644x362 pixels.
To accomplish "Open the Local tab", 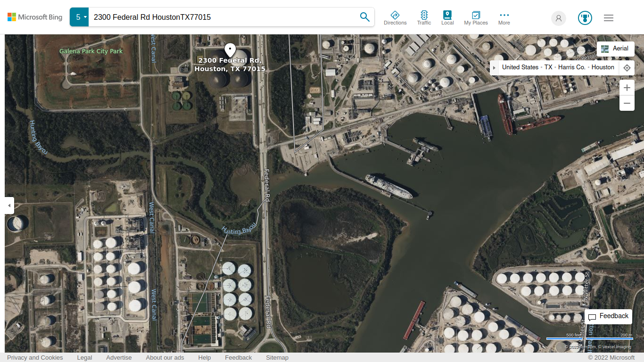I will (447, 18).
